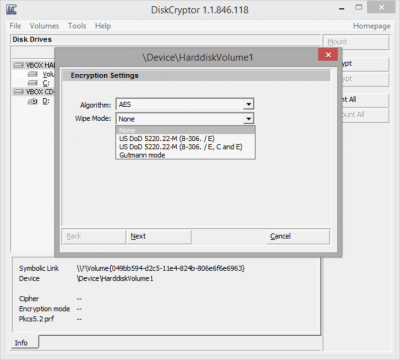Click the D: CD drive icon
The height and width of the screenshot is (360, 400).
pos(32,101)
